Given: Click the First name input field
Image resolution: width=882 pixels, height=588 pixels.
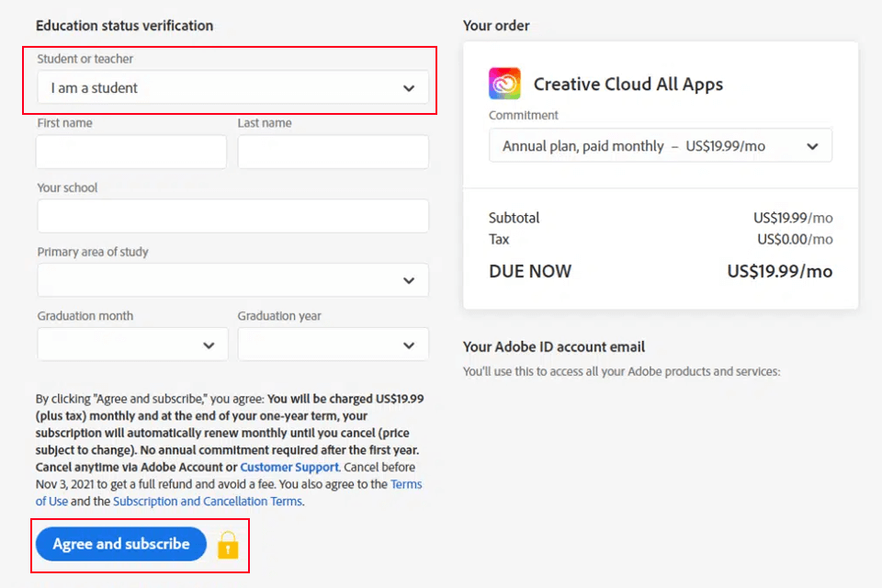Looking at the screenshot, I should tap(131, 152).
